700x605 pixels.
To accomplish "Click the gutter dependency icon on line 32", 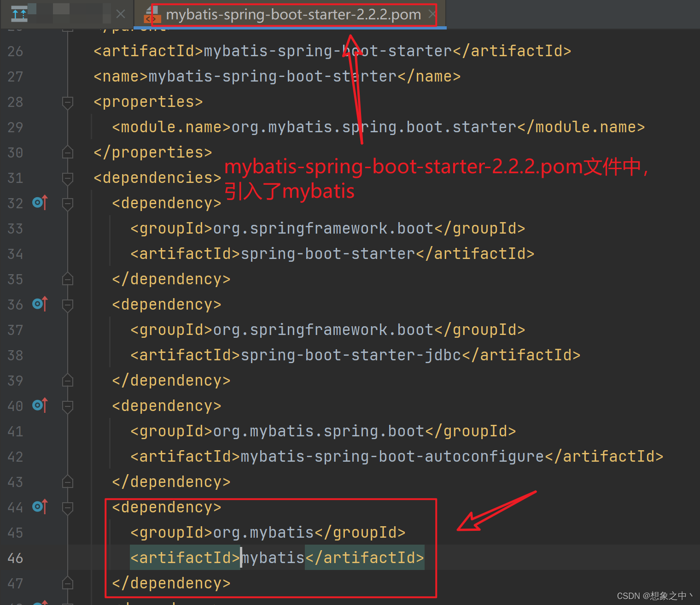I will tap(40, 203).
